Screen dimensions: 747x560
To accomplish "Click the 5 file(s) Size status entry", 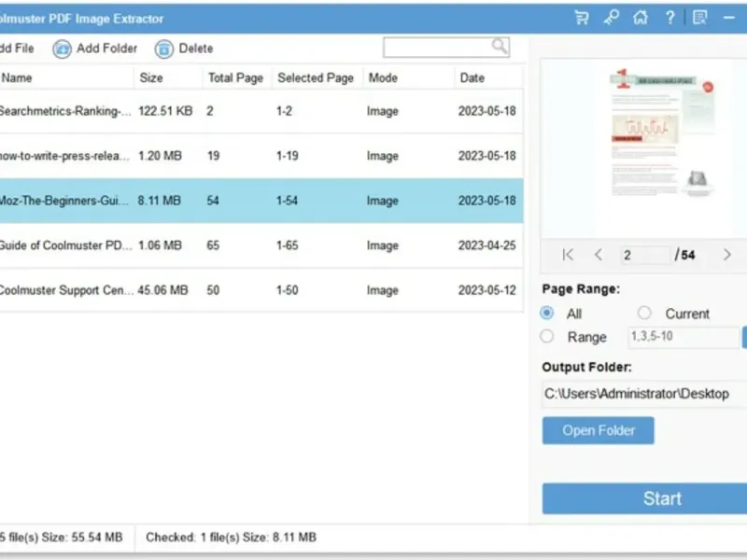I will (x=62, y=538).
